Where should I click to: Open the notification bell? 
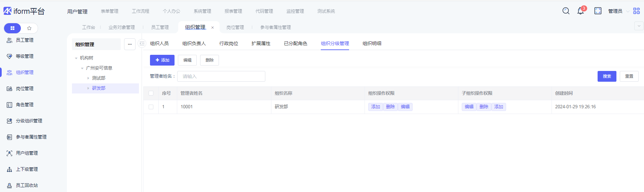[580, 11]
